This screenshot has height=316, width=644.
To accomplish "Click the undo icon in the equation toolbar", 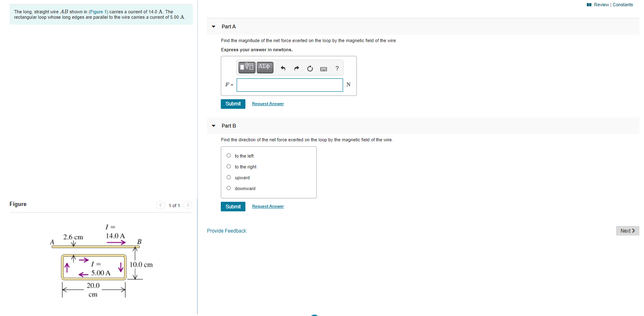I will click(283, 68).
